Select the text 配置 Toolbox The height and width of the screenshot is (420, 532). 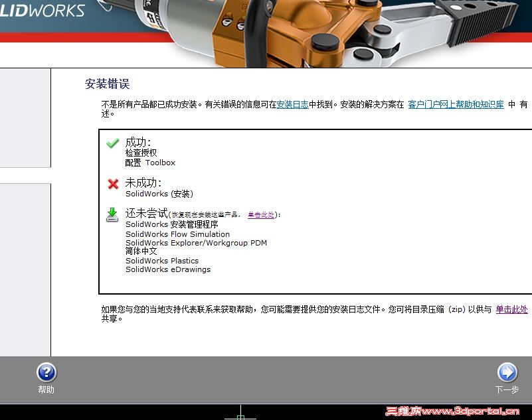pos(150,163)
